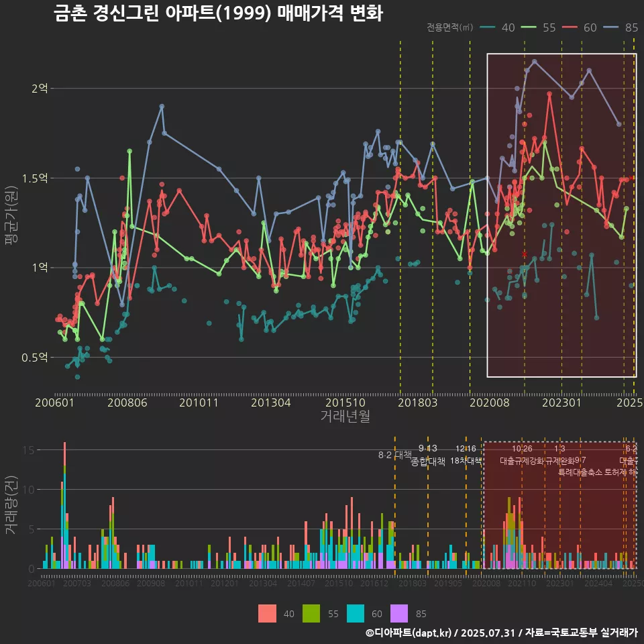This screenshot has height=644, width=644.
Task: Click the 10 label on volume y-axis
Action: pyautogui.click(x=29, y=490)
